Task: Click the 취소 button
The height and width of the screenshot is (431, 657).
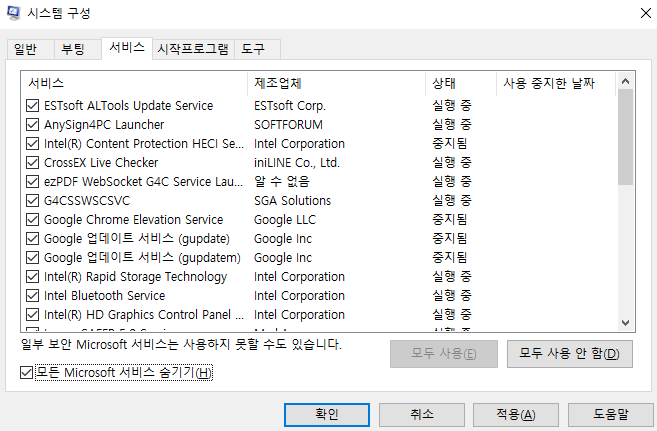Action: (x=422, y=415)
